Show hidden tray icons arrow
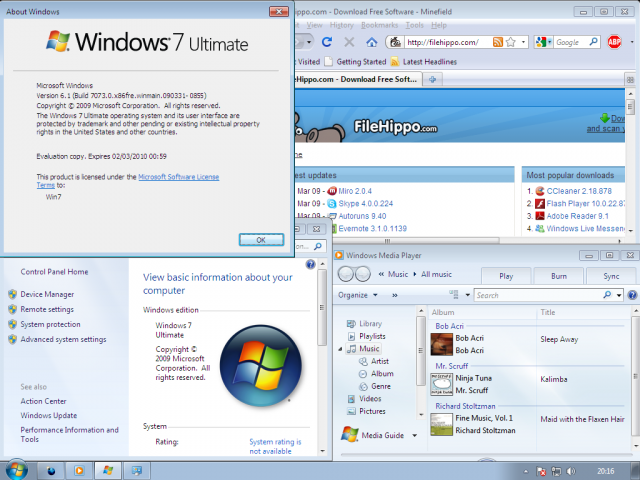640x480 pixels. (525, 471)
